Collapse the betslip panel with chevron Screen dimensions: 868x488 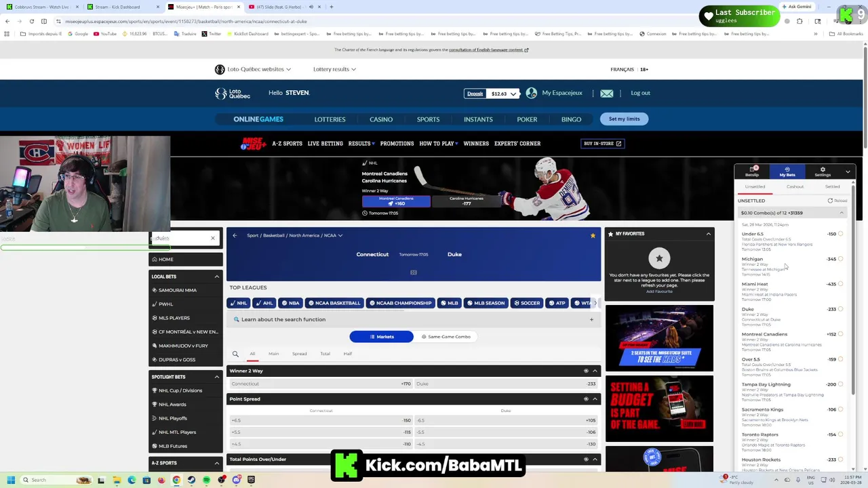pyautogui.click(x=848, y=172)
